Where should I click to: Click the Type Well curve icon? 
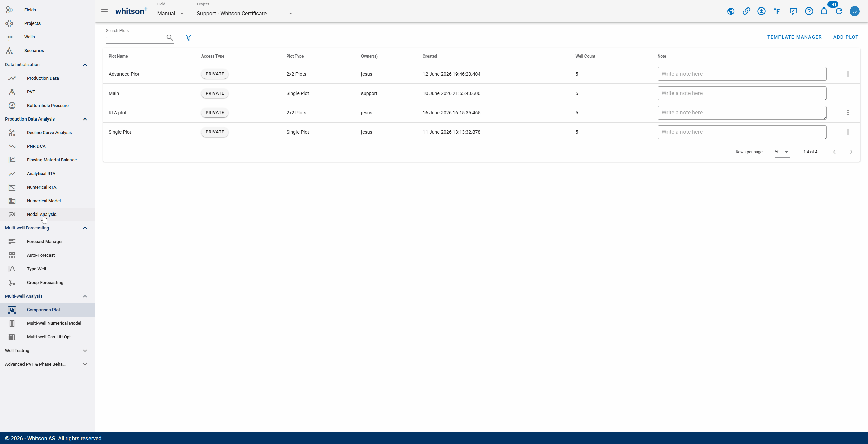pos(12,269)
